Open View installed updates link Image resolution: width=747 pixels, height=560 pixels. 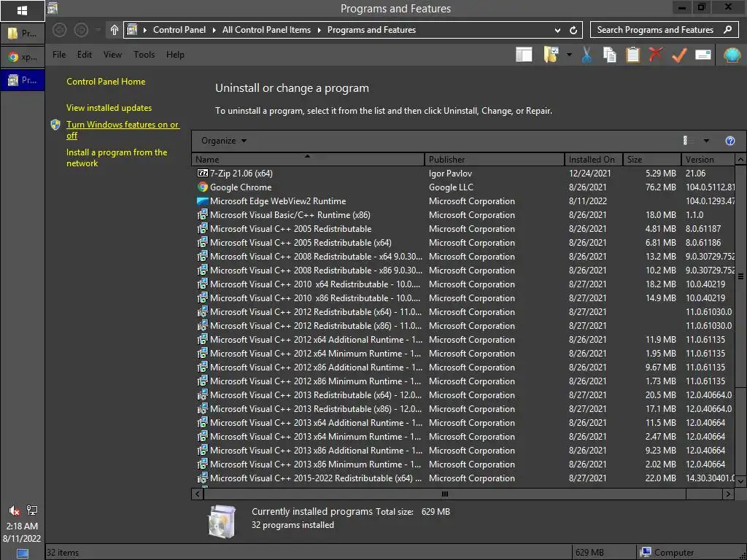pyautogui.click(x=109, y=108)
